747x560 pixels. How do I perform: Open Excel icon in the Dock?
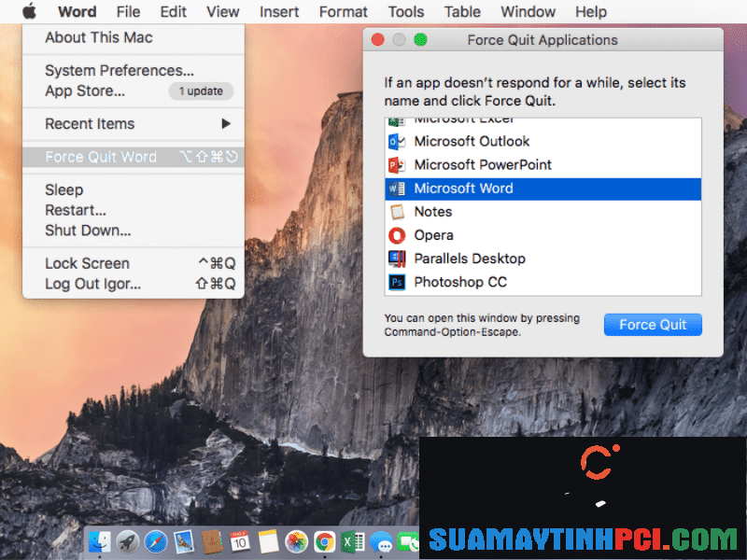353,542
